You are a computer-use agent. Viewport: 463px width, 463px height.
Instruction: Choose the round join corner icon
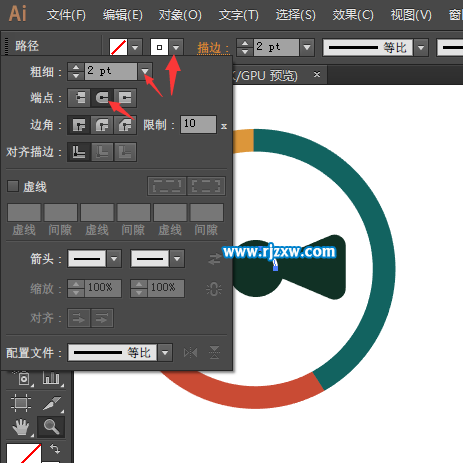coord(102,125)
